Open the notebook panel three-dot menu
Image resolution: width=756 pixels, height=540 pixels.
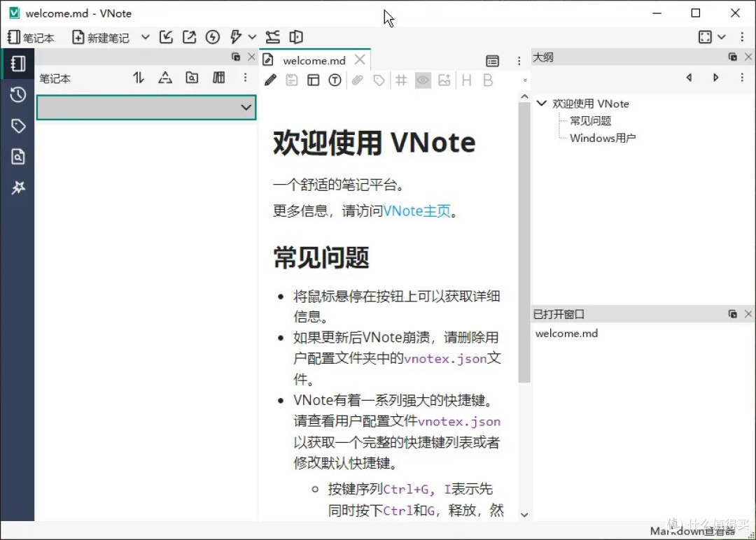tap(244, 78)
